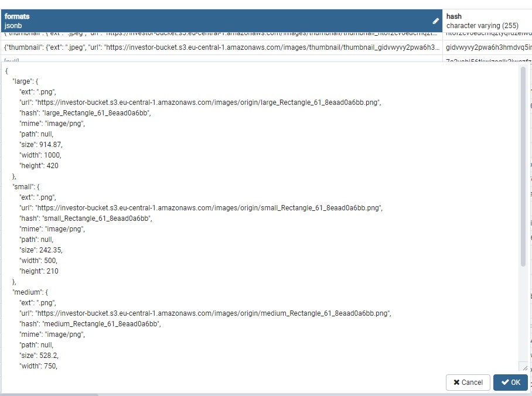Click the editor resize grip corner
This screenshot has width=532, height=396.
tap(525, 368)
